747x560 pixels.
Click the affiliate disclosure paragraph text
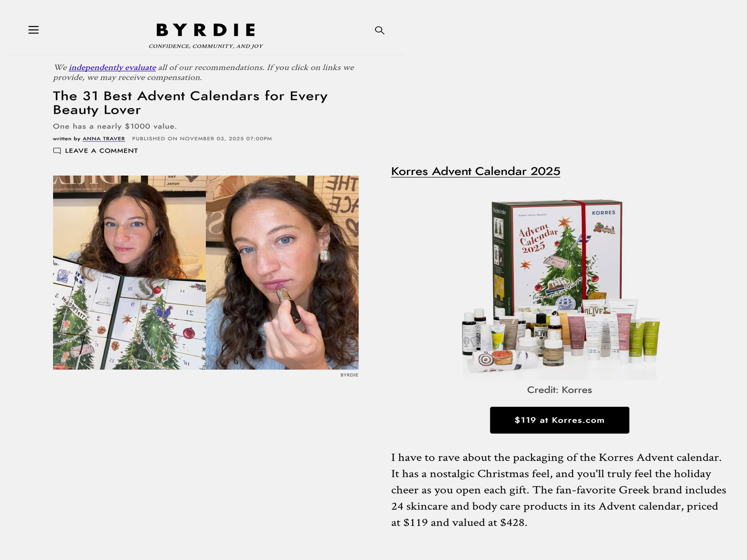(x=204, y=72)
